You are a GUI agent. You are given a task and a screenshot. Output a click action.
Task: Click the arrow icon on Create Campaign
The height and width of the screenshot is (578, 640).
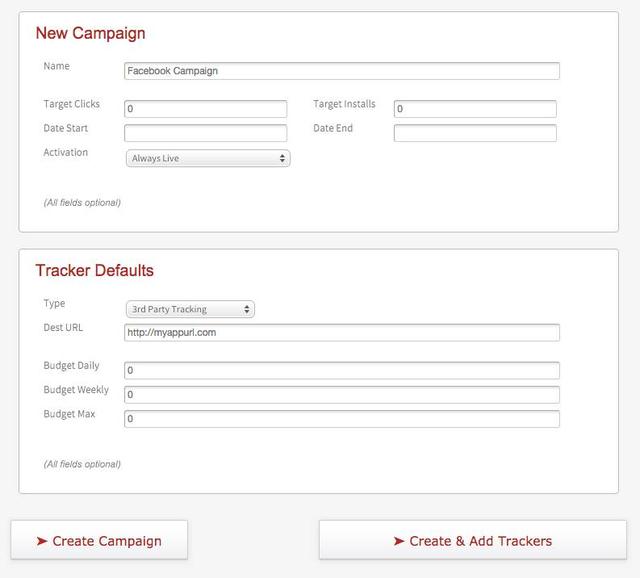[42, 541]
